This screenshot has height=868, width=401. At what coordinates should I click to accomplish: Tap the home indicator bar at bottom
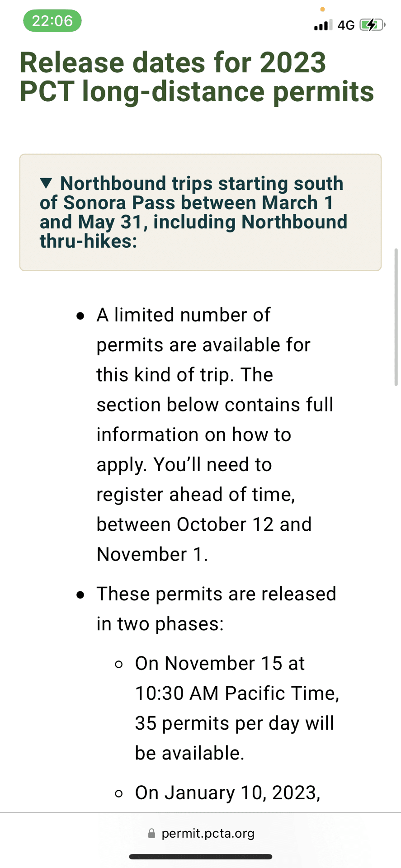click(200, 857)
